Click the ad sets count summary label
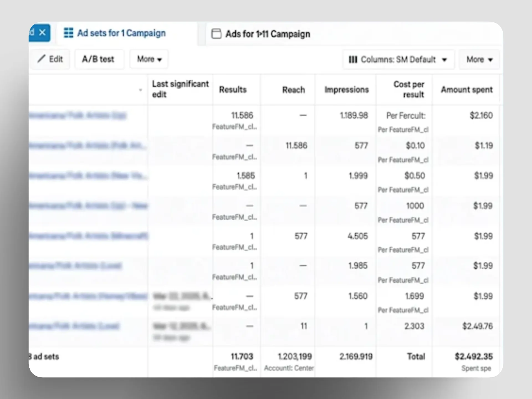Screen dimensions: 532x399 [x=44, y=356]
